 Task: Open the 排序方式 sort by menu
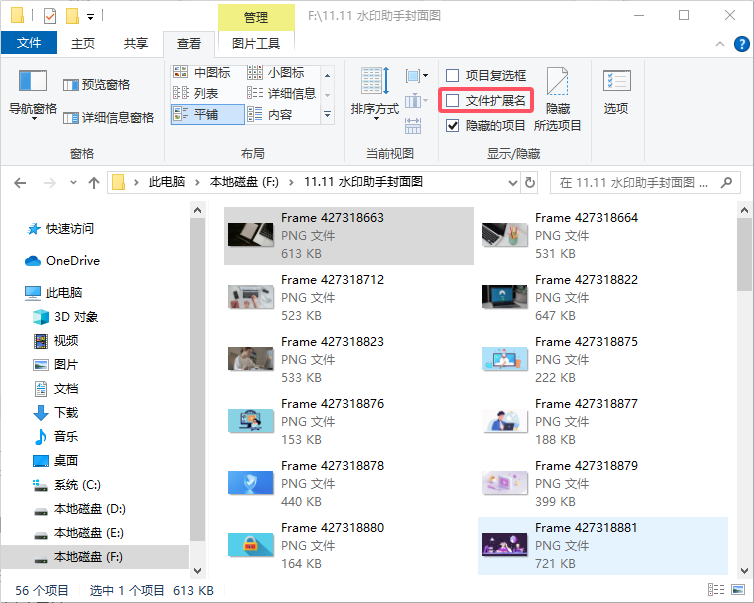point(375,93)
